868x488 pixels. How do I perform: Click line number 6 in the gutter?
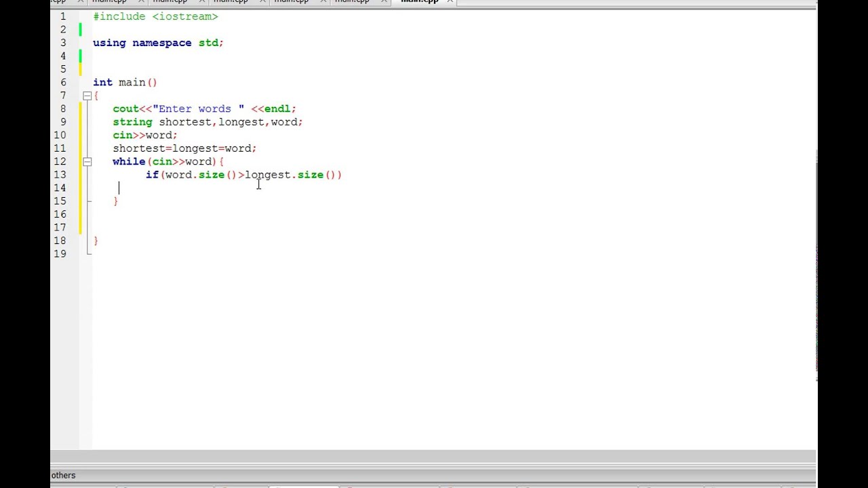tap(63, 83)
